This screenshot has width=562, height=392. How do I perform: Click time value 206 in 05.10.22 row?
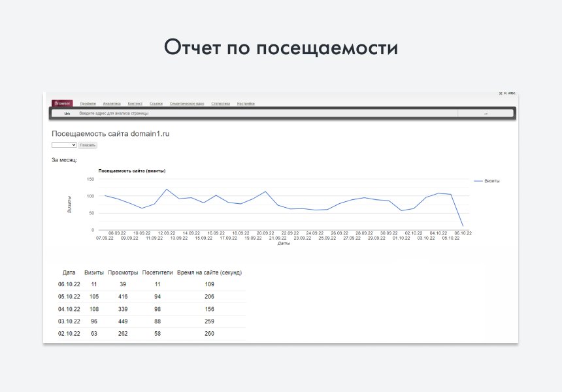[x=209, y=297]
